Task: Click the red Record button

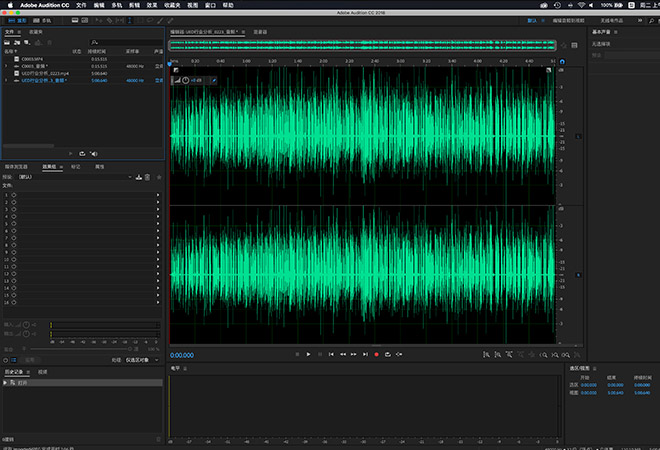Action: [x=376, y=354]
